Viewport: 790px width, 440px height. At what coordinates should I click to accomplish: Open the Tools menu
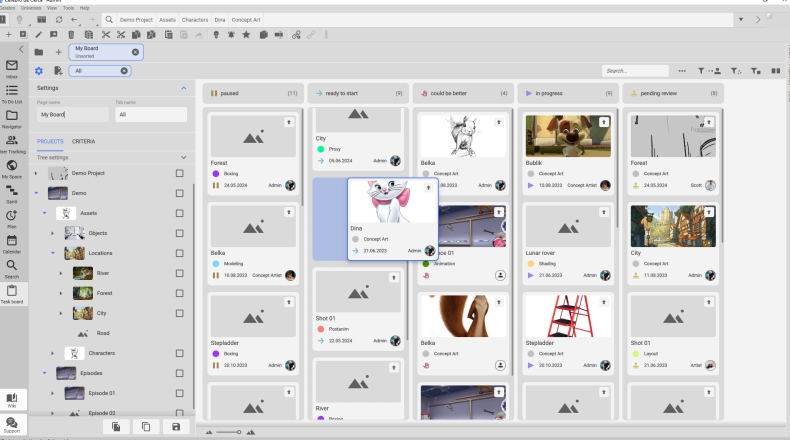69,8
